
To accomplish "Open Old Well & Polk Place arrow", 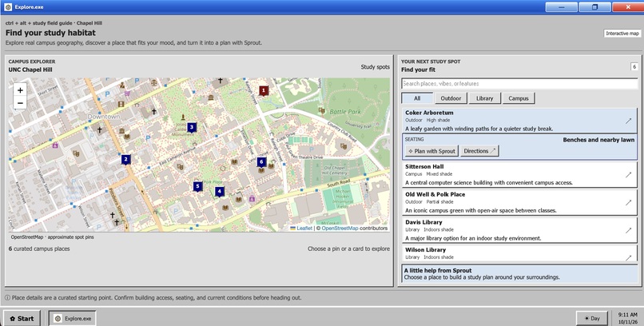I will pos(628,202).
